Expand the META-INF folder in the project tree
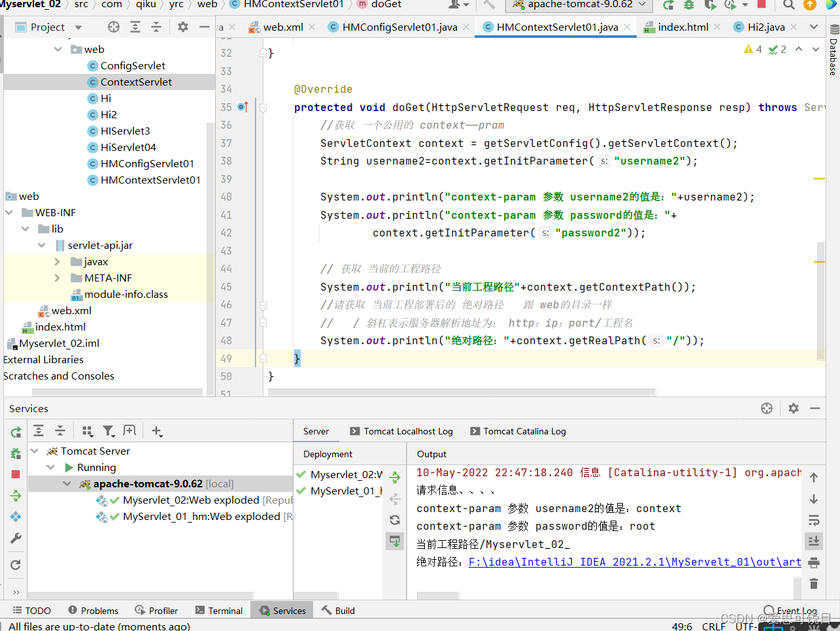Screen dimensions: 840x631 pyautogui.click(x=58, y=278)
